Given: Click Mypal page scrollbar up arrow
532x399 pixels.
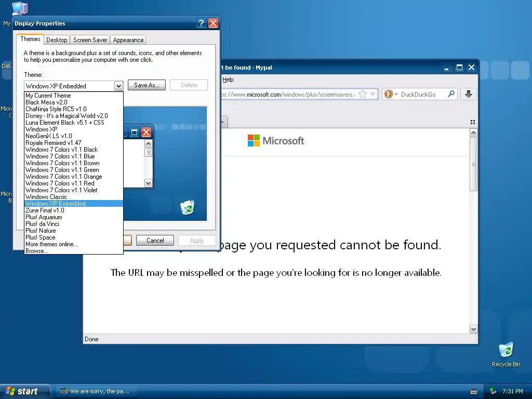Looking at the screenshot, I should coord(474,133).
